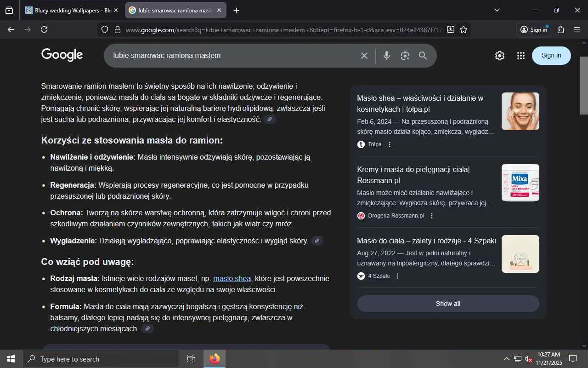Open the Google apps grid
Screen dimensions: 588x368
[x=520, y=56]
